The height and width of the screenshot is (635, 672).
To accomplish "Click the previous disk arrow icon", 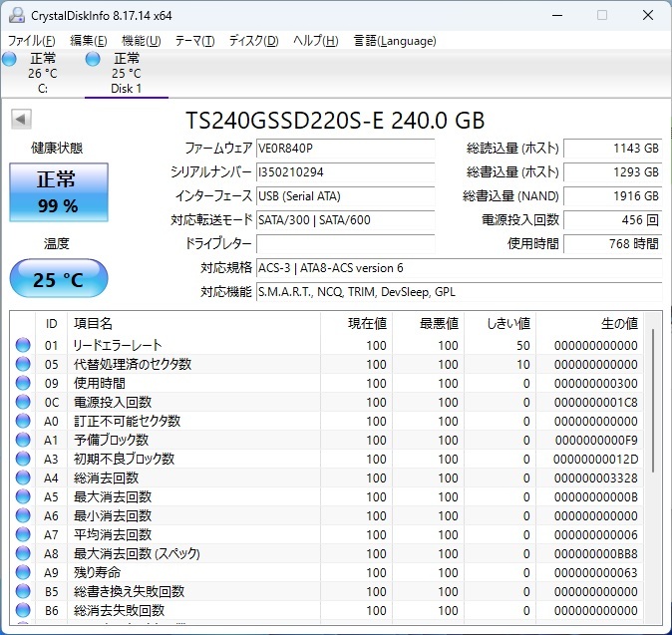I will click(20, 120).
